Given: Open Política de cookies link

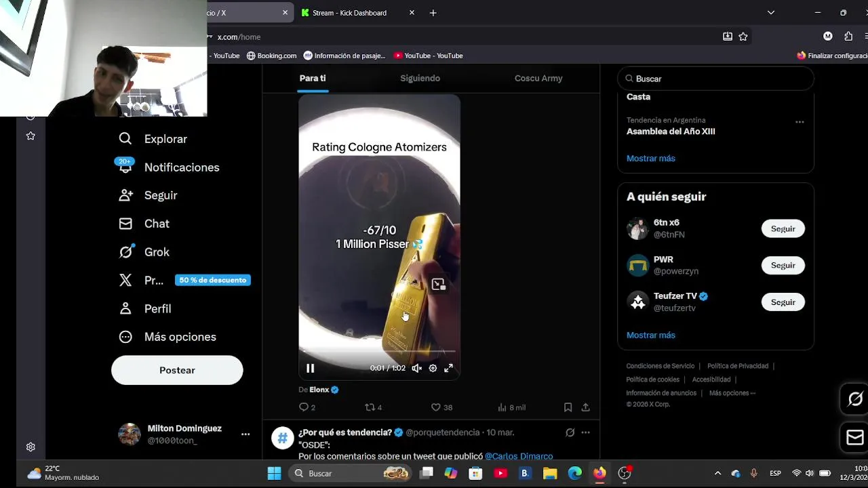Looking at the screenshot, I should 653,380.
